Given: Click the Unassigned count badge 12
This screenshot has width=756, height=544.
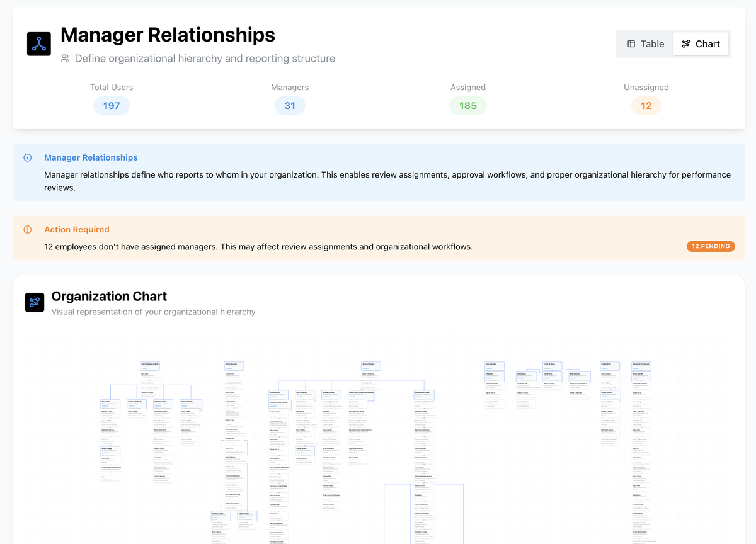Looking at the screenshot, I should pyautogui.click(x=646, y=106).
